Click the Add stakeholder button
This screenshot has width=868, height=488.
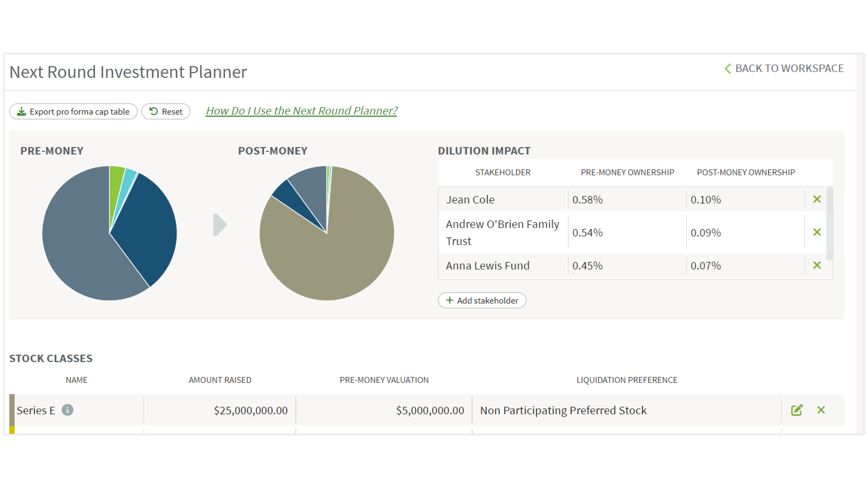click(482, 300)
